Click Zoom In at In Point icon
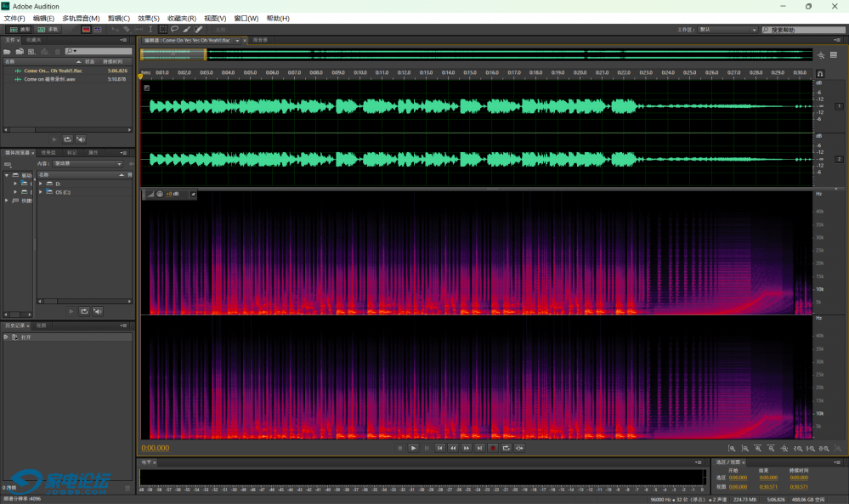Viewport: 849px width, 504px height. click(797, 448)
